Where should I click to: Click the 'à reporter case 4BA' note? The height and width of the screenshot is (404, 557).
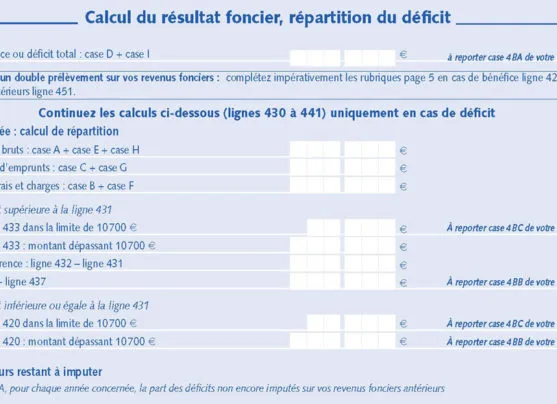point(502,57)
